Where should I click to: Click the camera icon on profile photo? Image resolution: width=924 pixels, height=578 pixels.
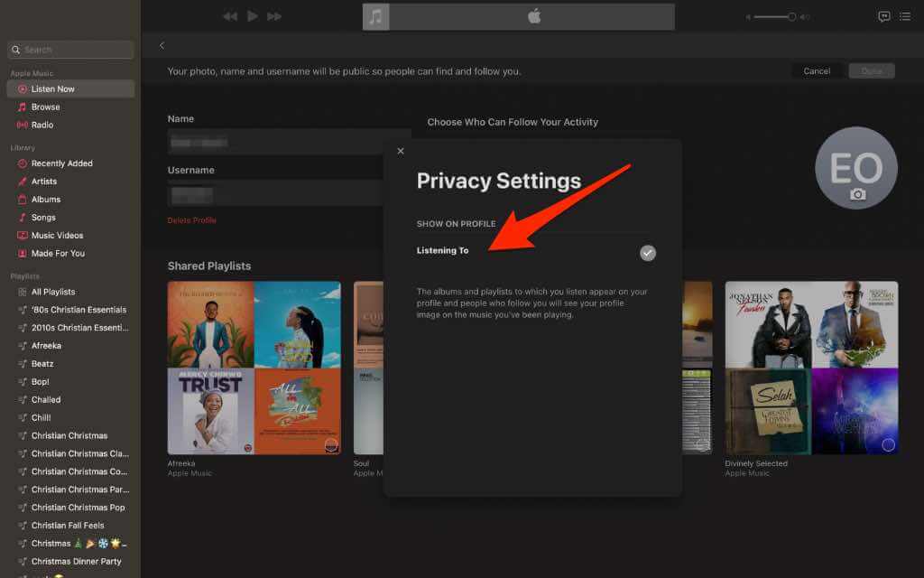(x=857, y=194)
